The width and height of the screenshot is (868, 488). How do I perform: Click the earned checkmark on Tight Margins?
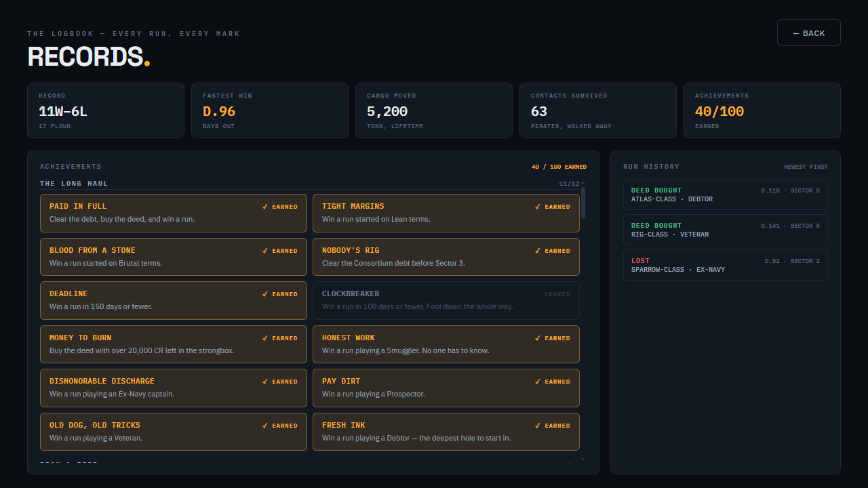coord(538,207)
